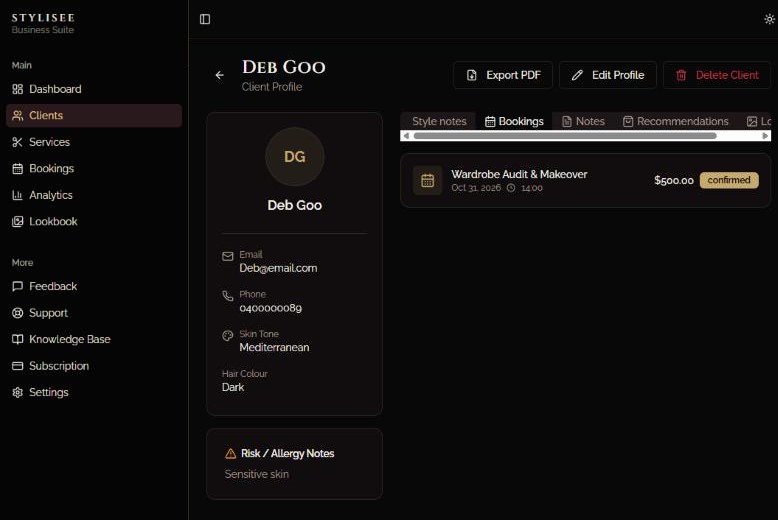This screenshot has width=778, height=520.
Task: Click the 14:00 booking time
Action: (x=532, y=188)
